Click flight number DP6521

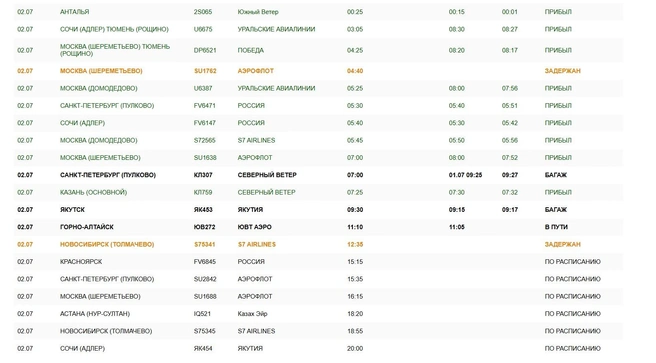click(x=205, y=50)
